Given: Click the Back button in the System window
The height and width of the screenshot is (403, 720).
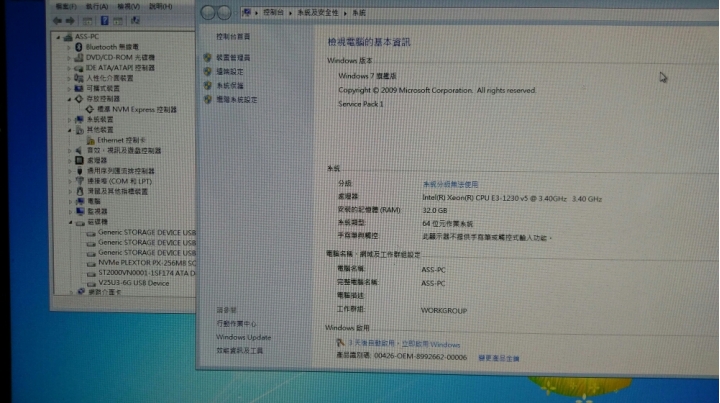Looking at the screenshot, I should pyautogui.click(x=208, y=13).
